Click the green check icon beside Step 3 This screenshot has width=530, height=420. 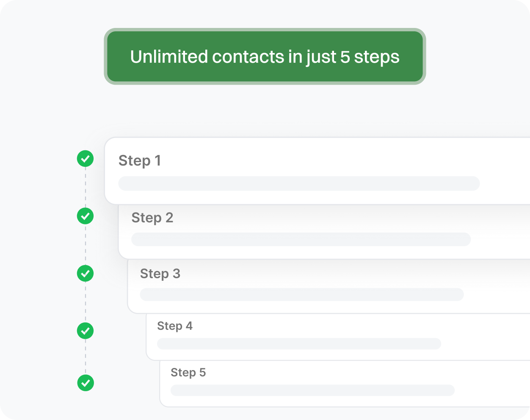[x=86, y=274]
